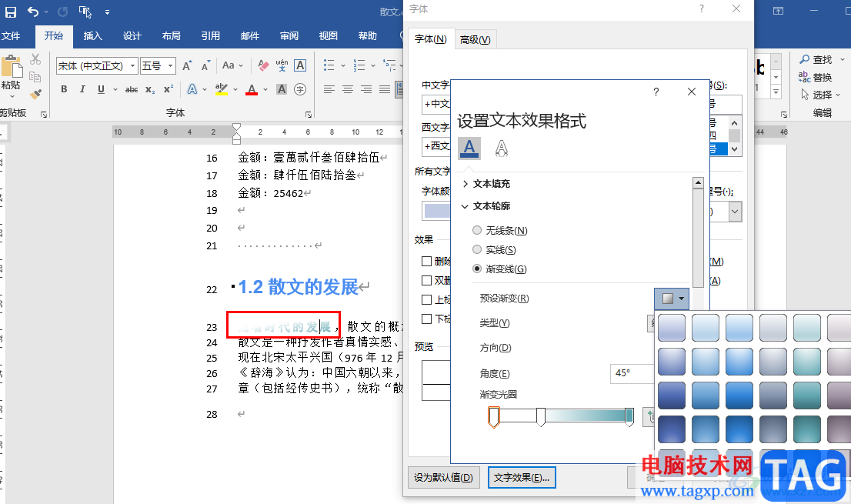Activate the Format Painter brush
This screenshot has width=851, height=504.
tap(35, 95)
